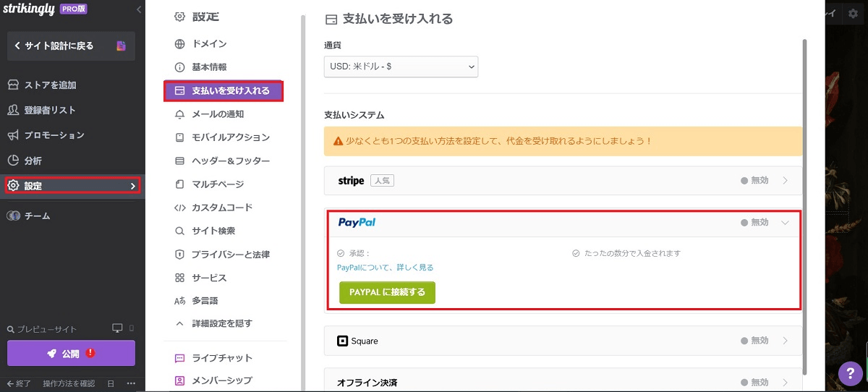Click the code icon for カスタムコード
Image resolution: width=868 pixels, height=392 pixels.
(180, 208)
